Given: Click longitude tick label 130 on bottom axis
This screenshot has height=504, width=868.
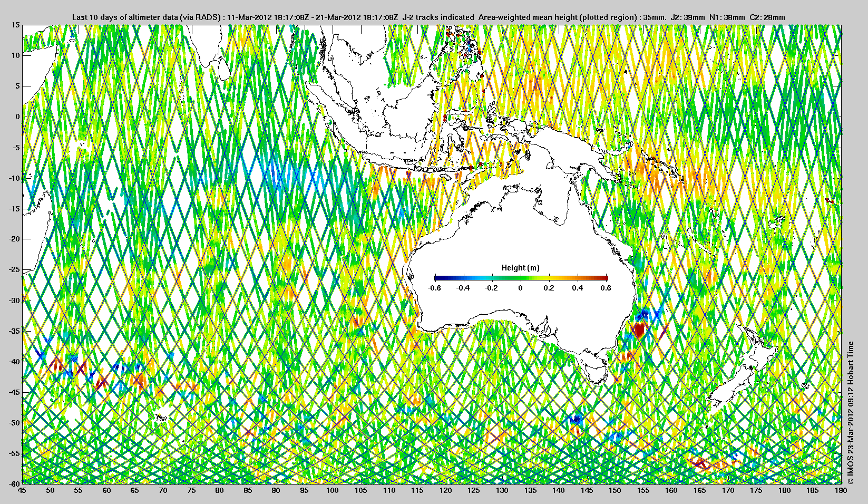Looking at the screenshot, I should pos(502,490).
